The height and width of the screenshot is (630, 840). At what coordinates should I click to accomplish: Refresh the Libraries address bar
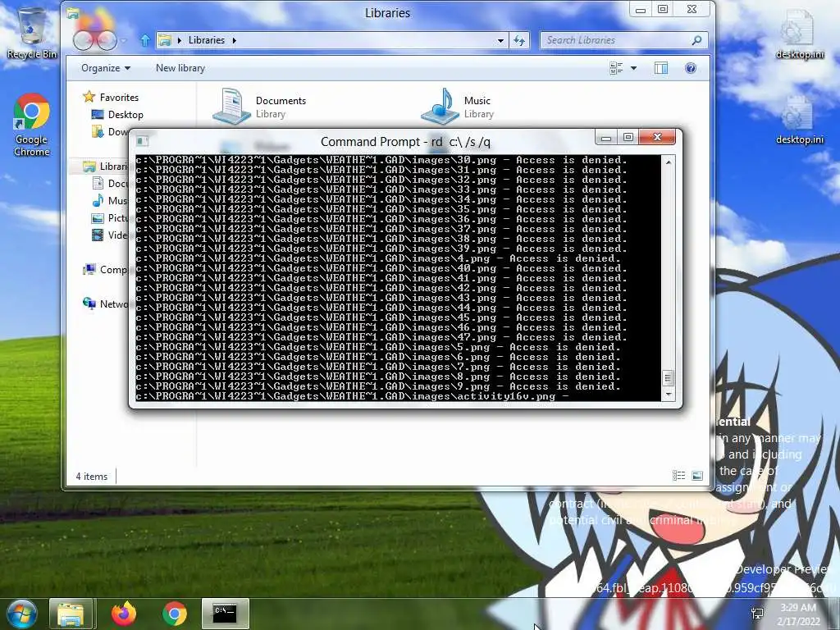click(519, 40)
